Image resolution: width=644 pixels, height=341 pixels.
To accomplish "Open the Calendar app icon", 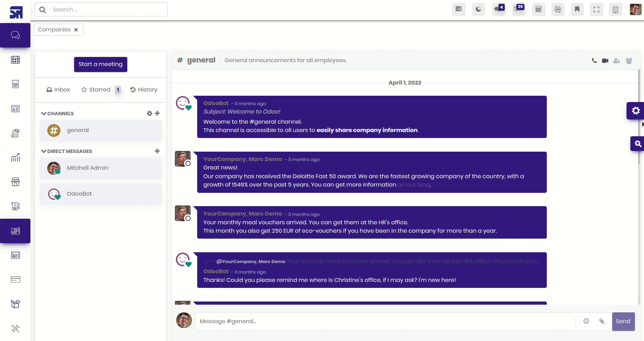I will (x=15, y=60).
